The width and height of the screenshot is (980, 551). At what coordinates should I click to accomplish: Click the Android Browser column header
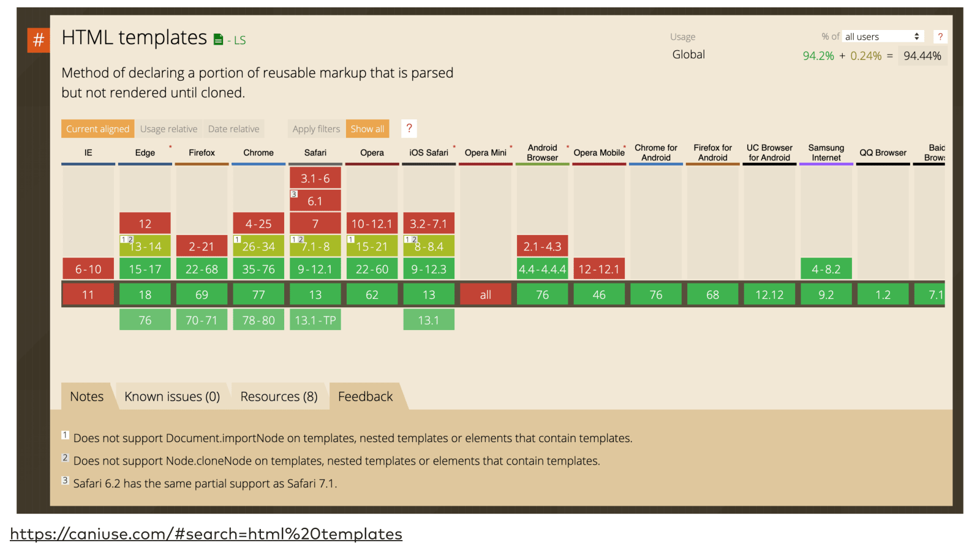click(543, 152)
